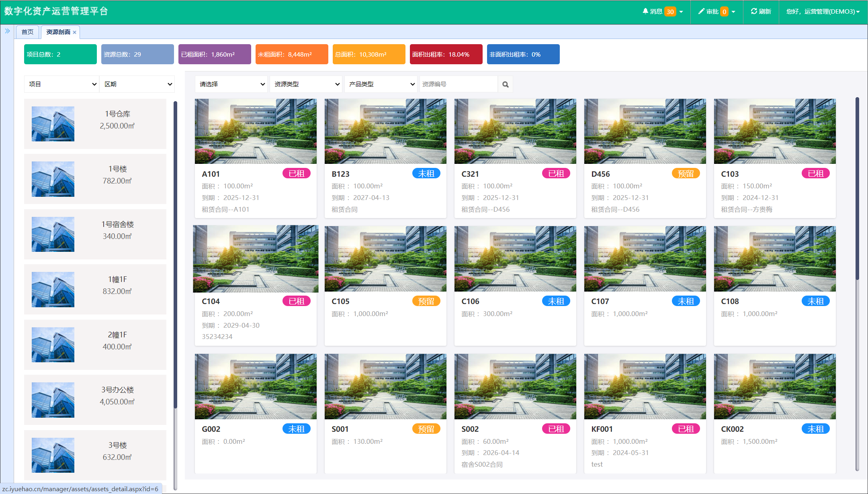Open resource C321 image
The width and height of the screenshot is (868, 494).
[515, 131]
